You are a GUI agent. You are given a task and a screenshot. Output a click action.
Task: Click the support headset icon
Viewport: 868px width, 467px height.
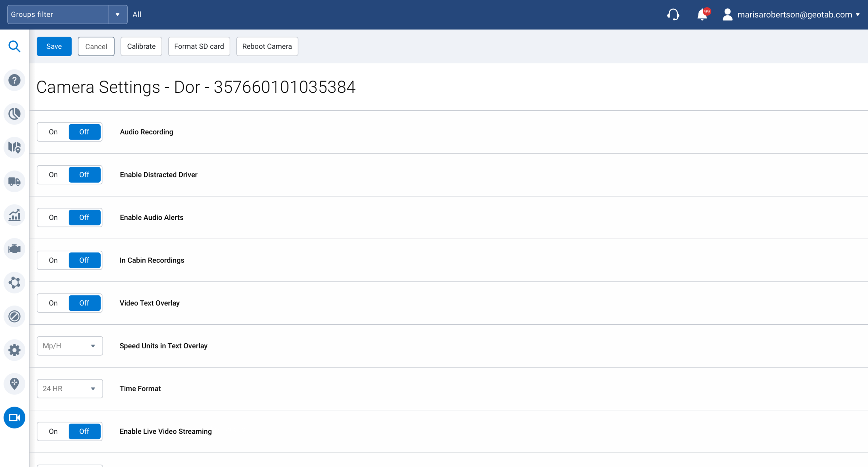[674, 14]
